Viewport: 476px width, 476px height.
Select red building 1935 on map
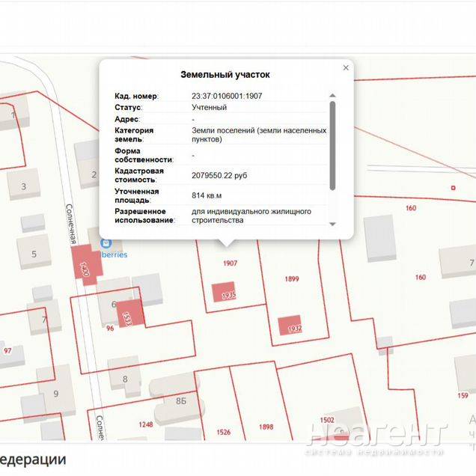point(224,292)
